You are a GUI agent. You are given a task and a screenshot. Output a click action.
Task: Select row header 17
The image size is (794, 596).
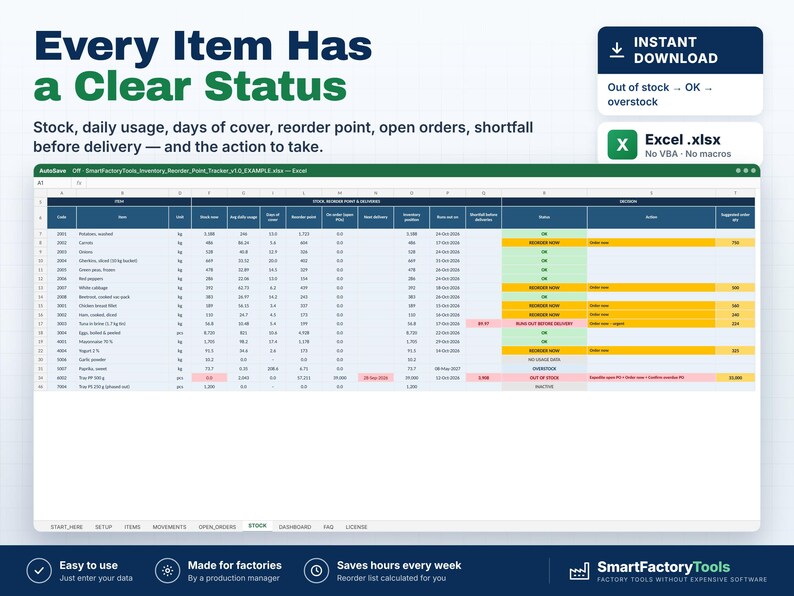pos(41,324)
